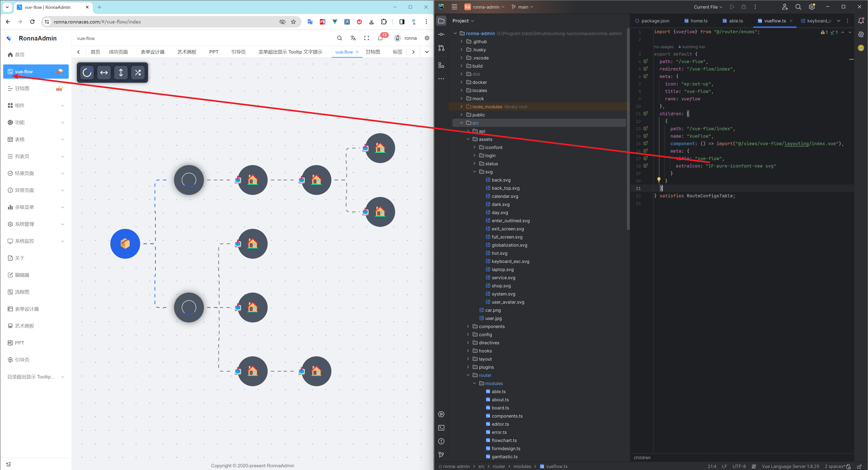Click the yellow lightbulb in editor gutter

(x=659, y=180)
